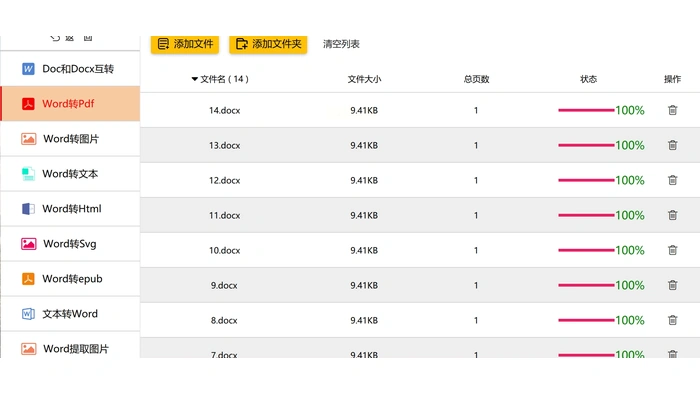Switch to Word转图片 mode
700x395 pixels.
tap(70, 139)
